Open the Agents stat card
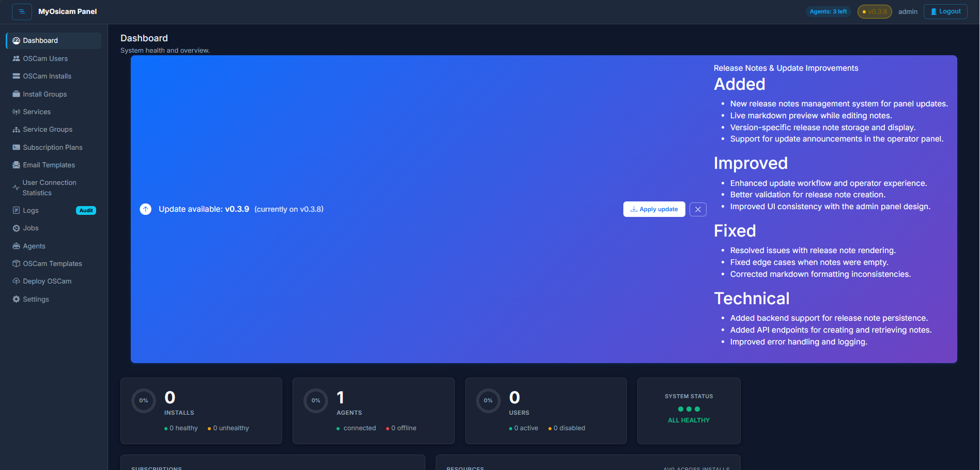 coord(374,411)
